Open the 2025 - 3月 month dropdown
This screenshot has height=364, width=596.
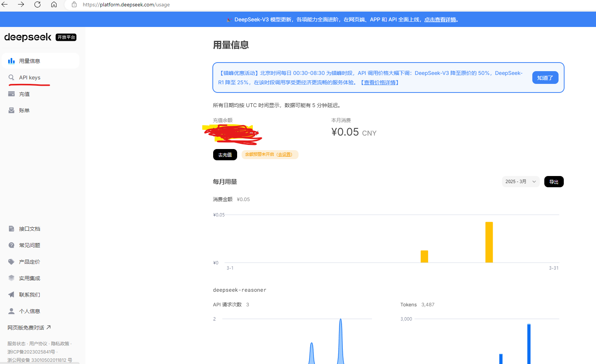pos(521,182)
